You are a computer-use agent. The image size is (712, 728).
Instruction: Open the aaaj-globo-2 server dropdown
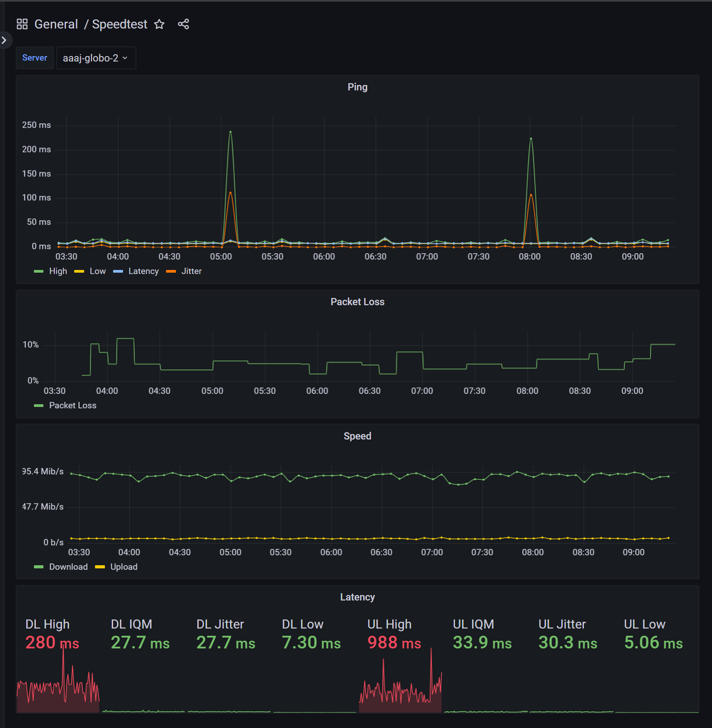96,58
